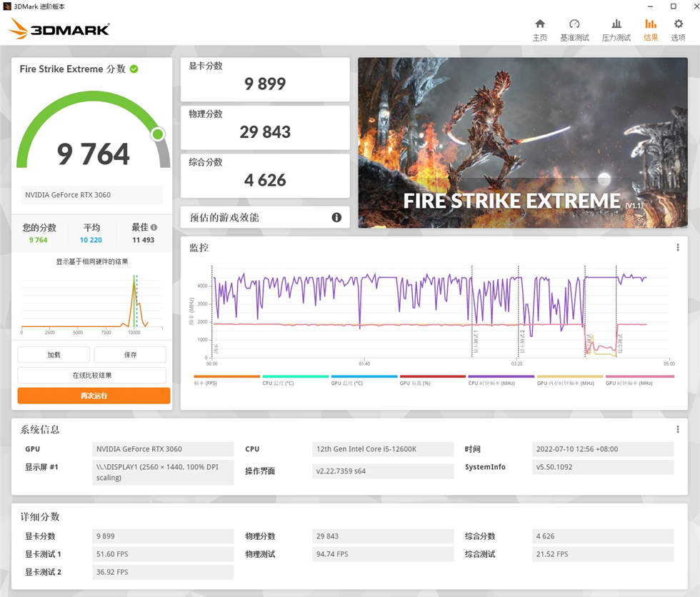Click SystemInfo value v5.50.1092
700x597 pixels.
pos(603,467)
